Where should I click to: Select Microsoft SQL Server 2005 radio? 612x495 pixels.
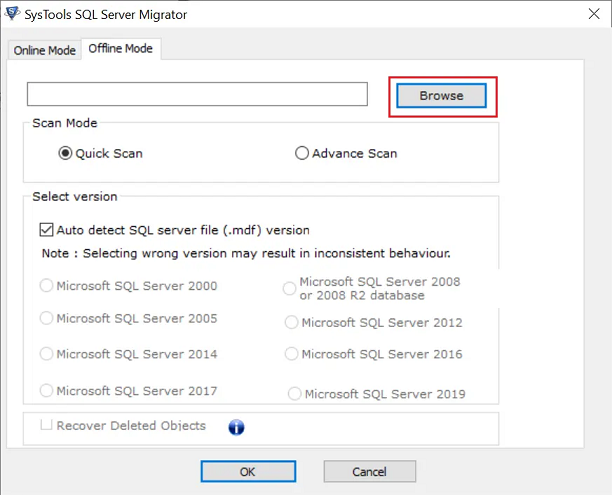[x=46, y=318]
